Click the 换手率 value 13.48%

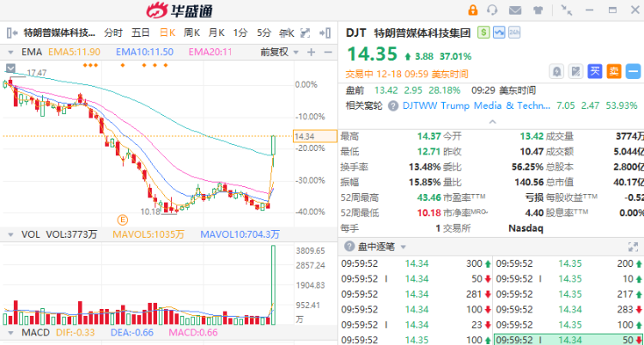[425, 167]
